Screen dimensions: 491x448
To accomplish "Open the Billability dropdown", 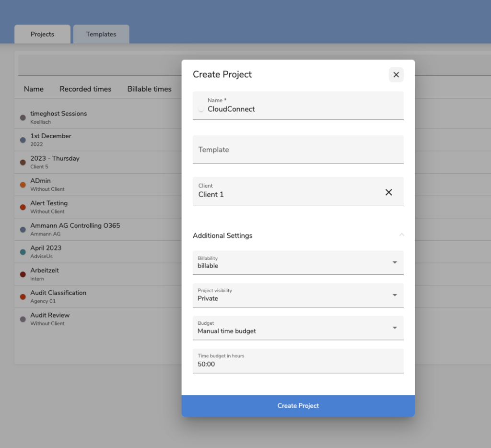I will 394,262.
